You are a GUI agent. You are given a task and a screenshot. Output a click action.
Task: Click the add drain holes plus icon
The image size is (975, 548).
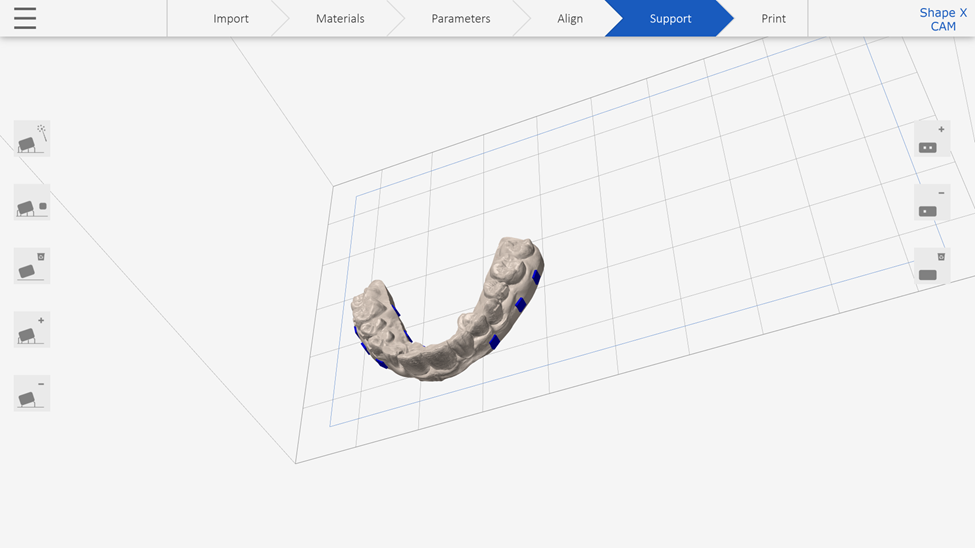pos(932,139)
